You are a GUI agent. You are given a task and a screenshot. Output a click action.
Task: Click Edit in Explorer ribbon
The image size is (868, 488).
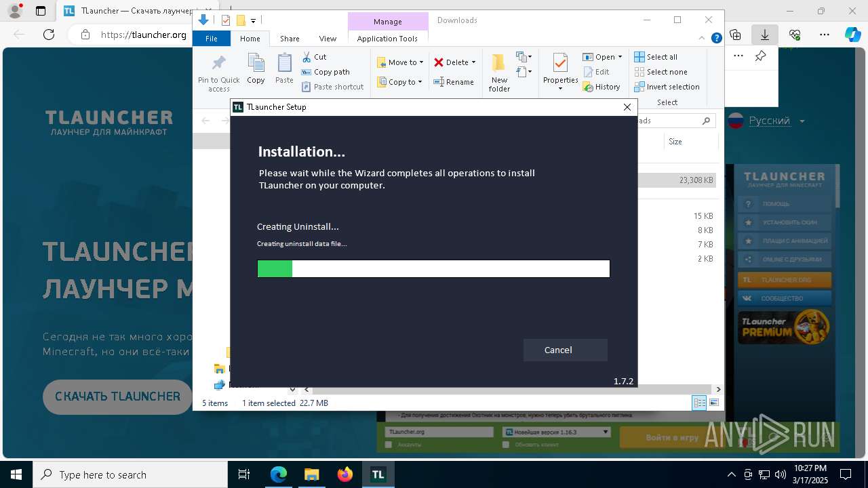[x=596, y=72]
